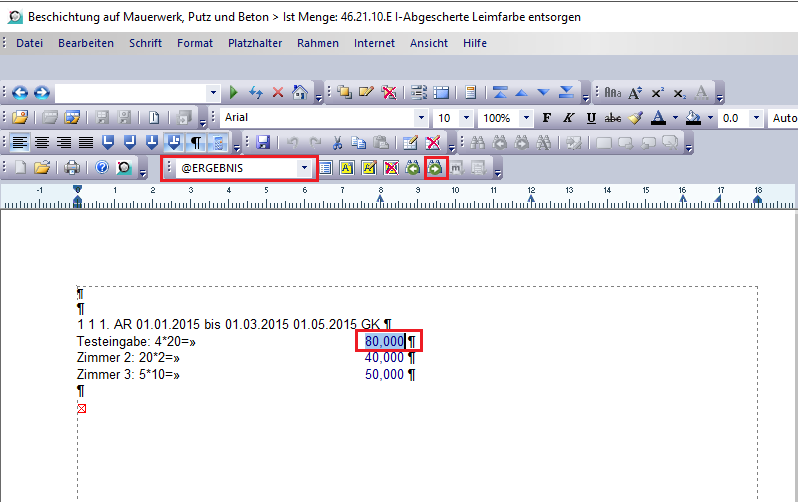
Task: Open font color picker arrow
Action: click(x=676, y=118)
